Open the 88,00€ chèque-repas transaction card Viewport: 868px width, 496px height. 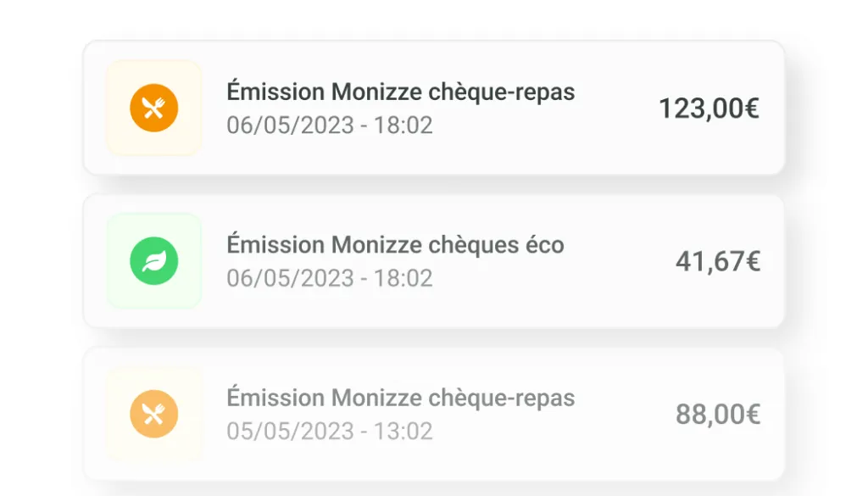tap(434, 413)
